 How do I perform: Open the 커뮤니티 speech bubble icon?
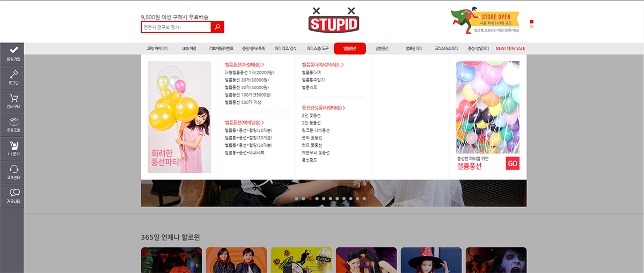[13, 193]
